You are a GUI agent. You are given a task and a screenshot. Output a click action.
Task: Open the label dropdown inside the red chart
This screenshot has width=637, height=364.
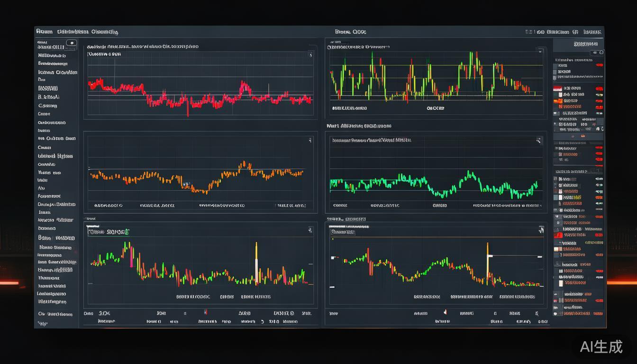coord(104,55)
